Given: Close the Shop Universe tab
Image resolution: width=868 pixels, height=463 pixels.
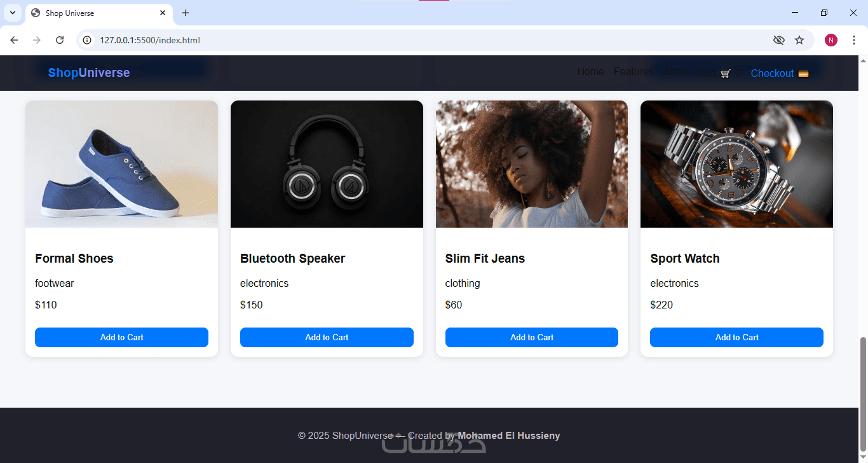Looking at the screenshot, I should click(x=163, y=13).
